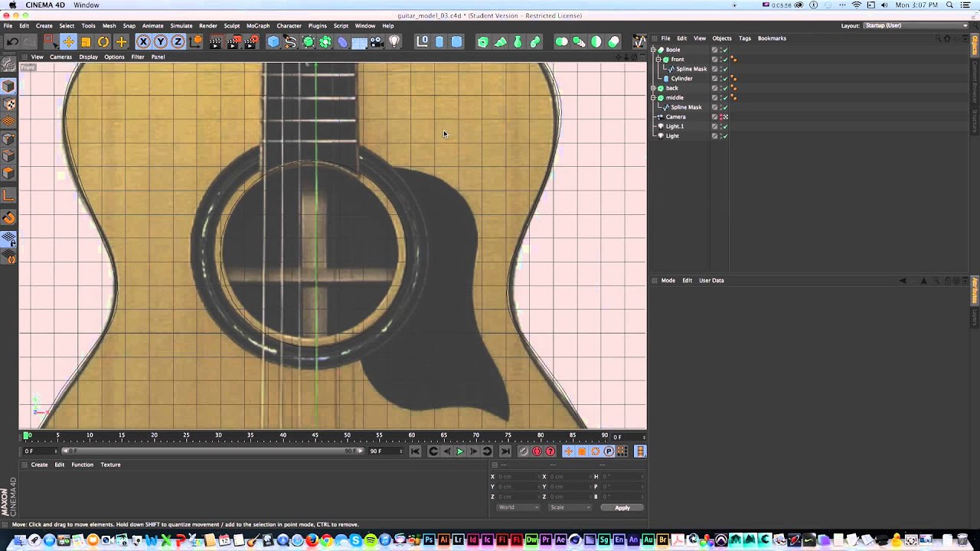Open the Cameras viewport menu
980x551 pixels.
60,57
